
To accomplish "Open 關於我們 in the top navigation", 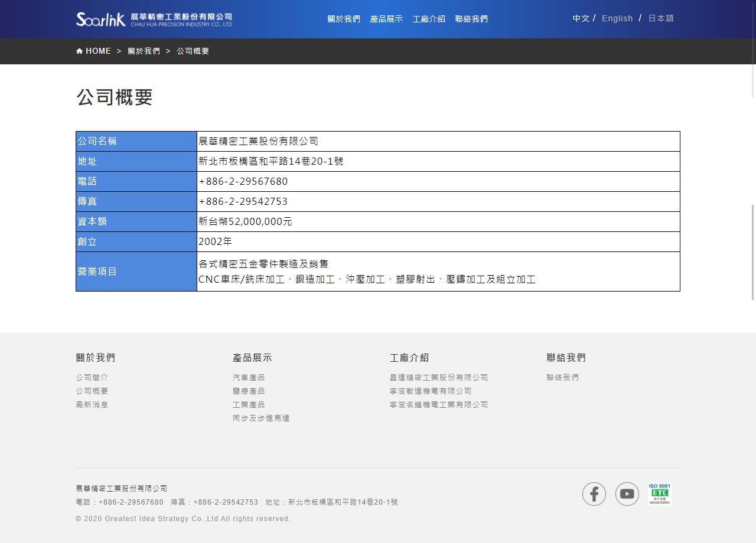I will point(344,19).
